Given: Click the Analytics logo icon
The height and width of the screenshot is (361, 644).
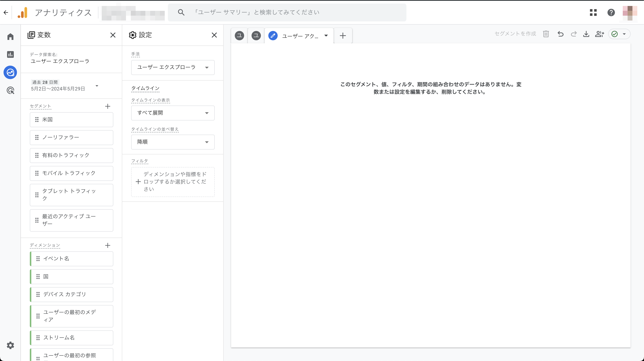Looking at the screenshot, I should pyautogui.click(x=23, y=12).
